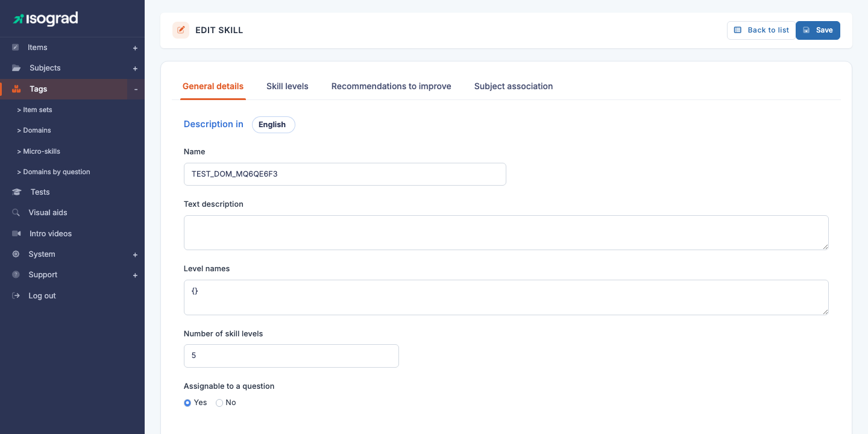Click the Number of skill levels field
868x434 pixels.
point(291,356)
